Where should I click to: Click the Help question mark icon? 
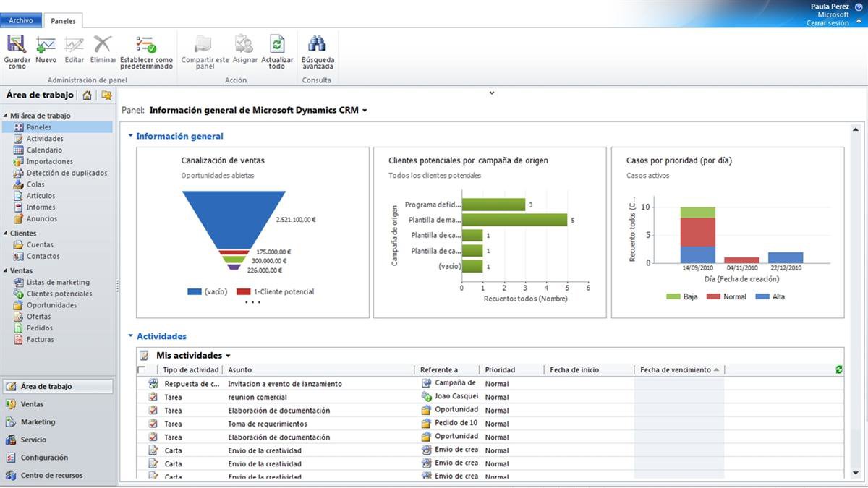coord(859,7)
